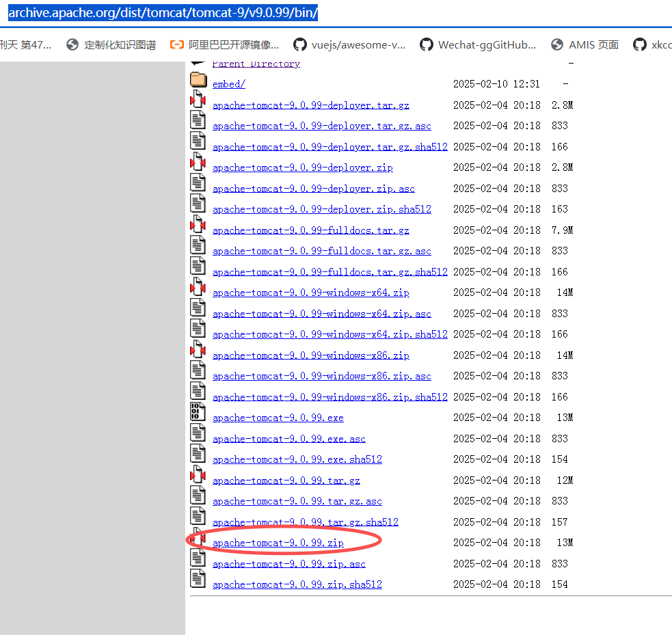
Task: Open apache-tomcat-9.0.99-fulldocs.tar.gz.asc
Action: pos(322,251)
